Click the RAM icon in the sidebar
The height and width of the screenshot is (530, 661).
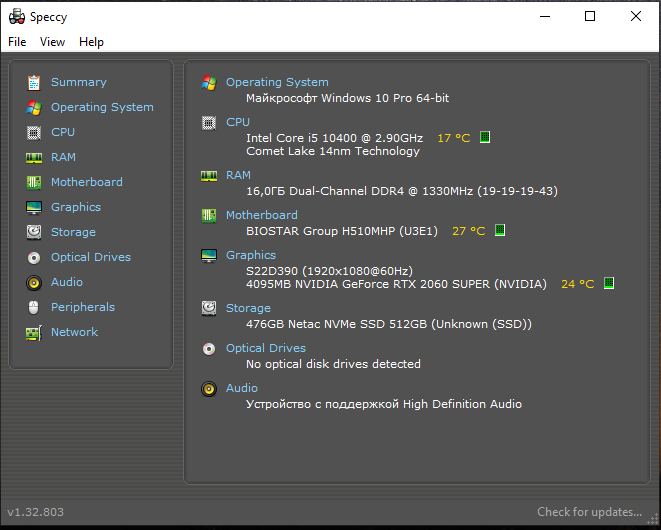coord(34,157)
